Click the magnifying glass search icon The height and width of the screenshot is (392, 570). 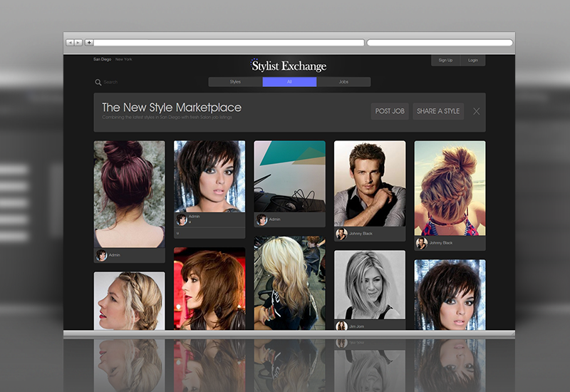click(x=98, y=83)
